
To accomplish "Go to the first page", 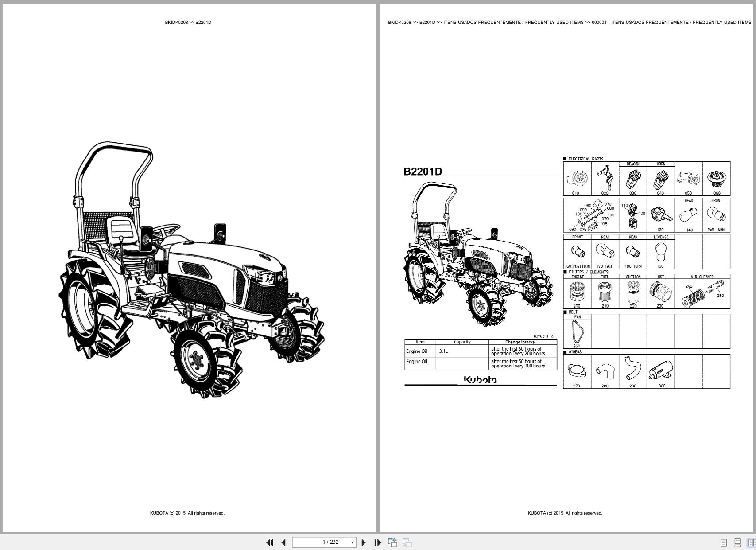I will (x=270, y=542).
